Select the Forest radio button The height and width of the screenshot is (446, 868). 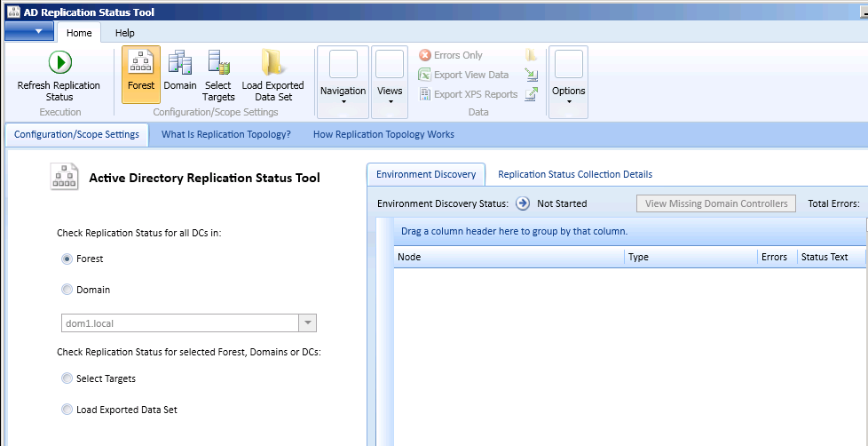click(67, 259)
